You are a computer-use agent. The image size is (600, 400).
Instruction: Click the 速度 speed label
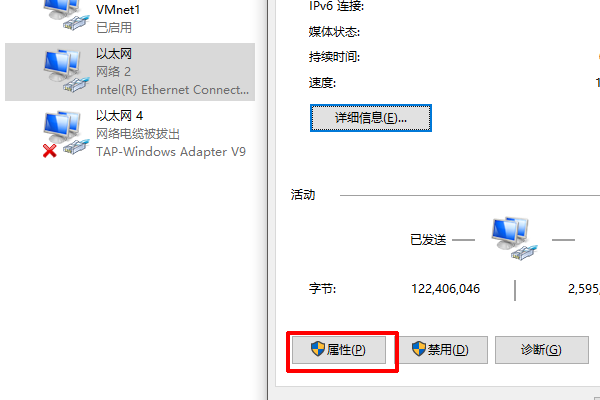[x=322, y=83]
